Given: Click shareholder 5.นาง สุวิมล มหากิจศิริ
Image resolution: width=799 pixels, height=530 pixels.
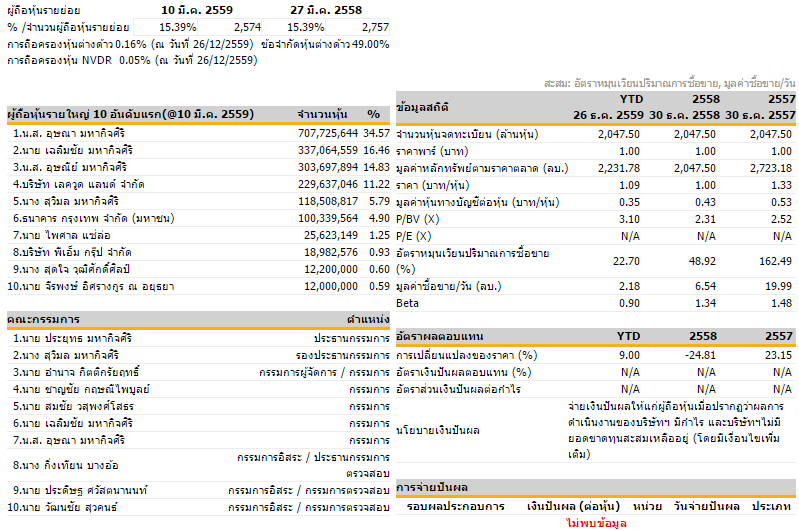Looking at the screenshot, I should 66,201.
